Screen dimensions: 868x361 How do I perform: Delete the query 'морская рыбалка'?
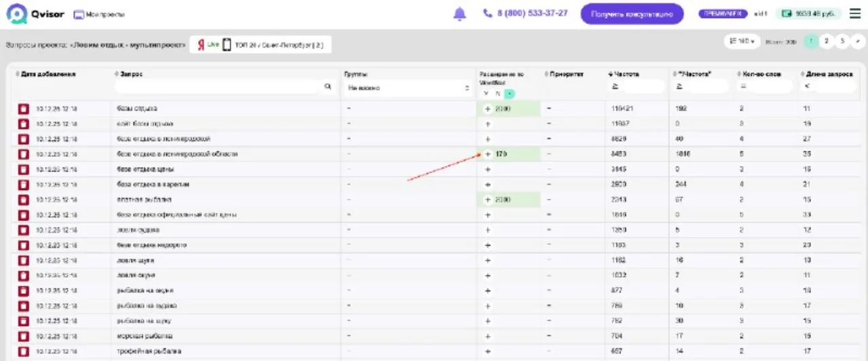(x=24, y=336)
